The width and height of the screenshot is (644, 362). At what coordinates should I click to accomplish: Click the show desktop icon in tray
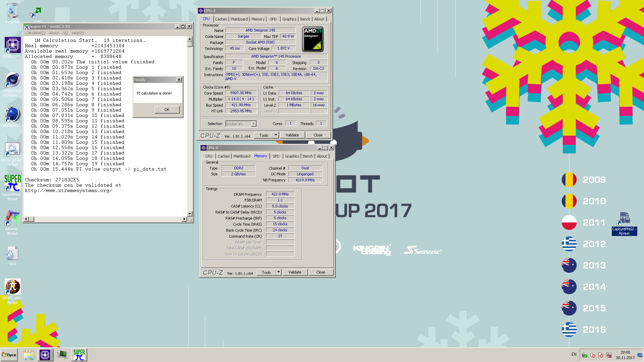(640, 355)
